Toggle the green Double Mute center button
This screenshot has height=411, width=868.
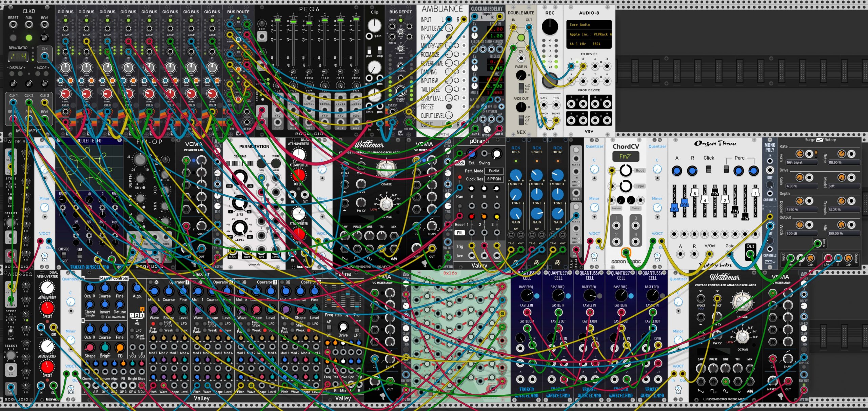(x=521, y=37)
